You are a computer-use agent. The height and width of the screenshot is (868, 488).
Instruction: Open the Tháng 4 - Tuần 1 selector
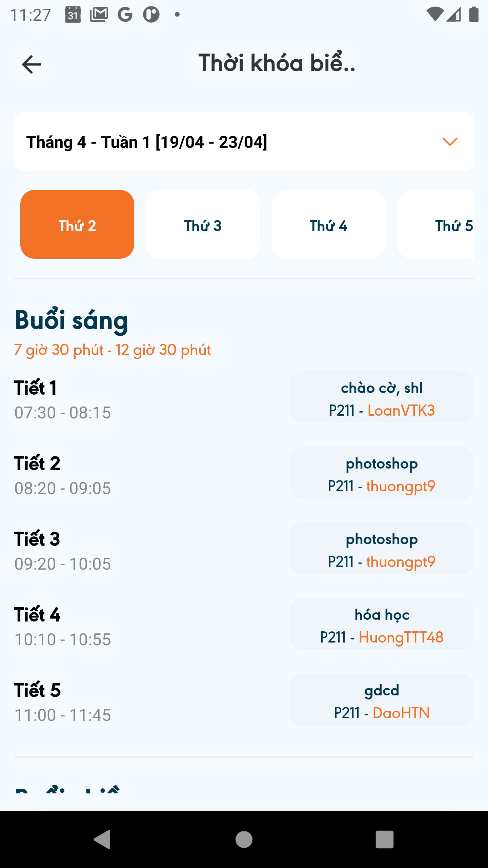click(x=244, y=141)
